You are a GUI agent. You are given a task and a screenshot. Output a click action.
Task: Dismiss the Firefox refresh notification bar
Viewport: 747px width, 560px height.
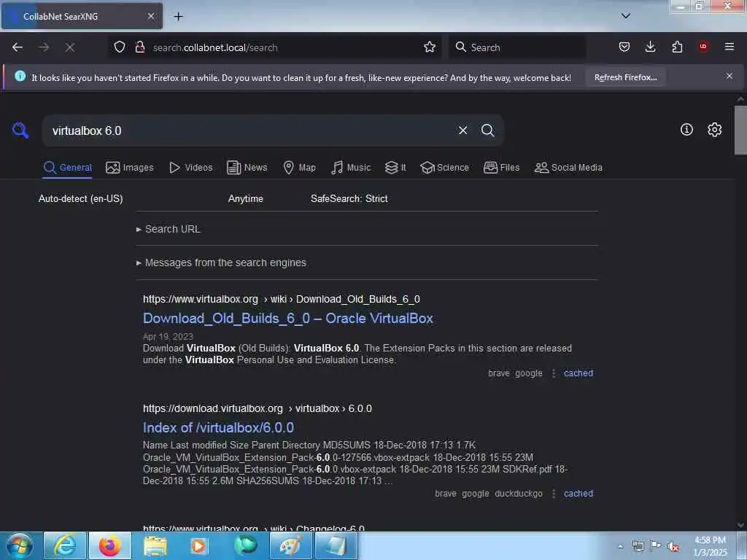(x=729, y=76)
